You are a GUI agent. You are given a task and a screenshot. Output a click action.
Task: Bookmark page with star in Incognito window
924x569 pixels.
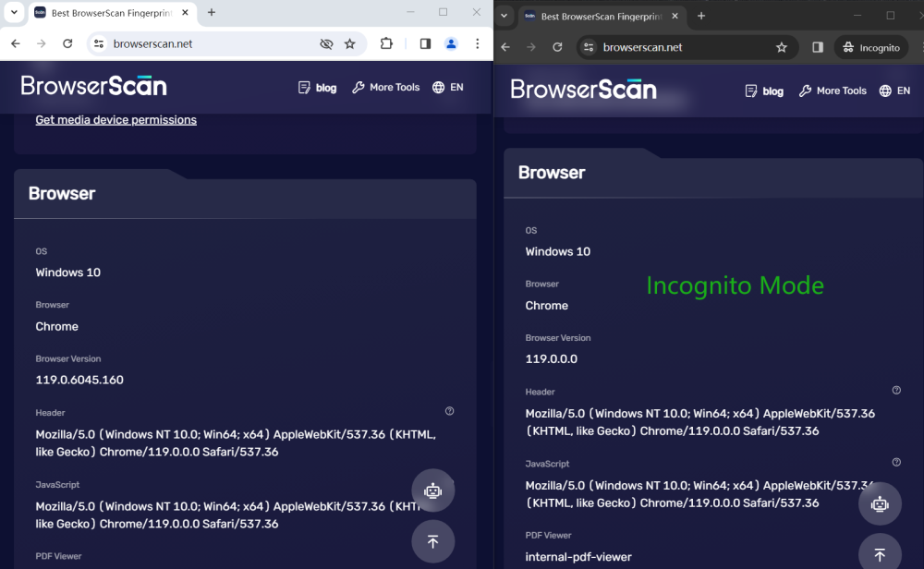point(782,47)
